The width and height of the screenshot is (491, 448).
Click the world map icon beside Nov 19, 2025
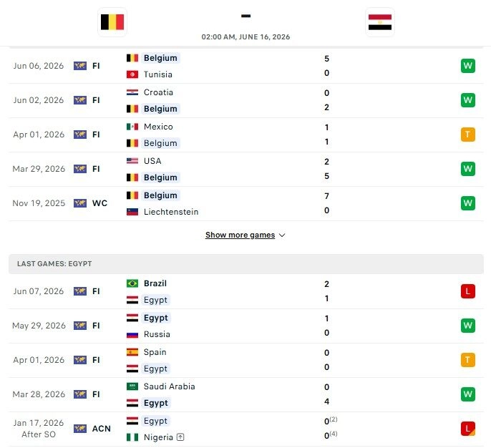point(80,203)
